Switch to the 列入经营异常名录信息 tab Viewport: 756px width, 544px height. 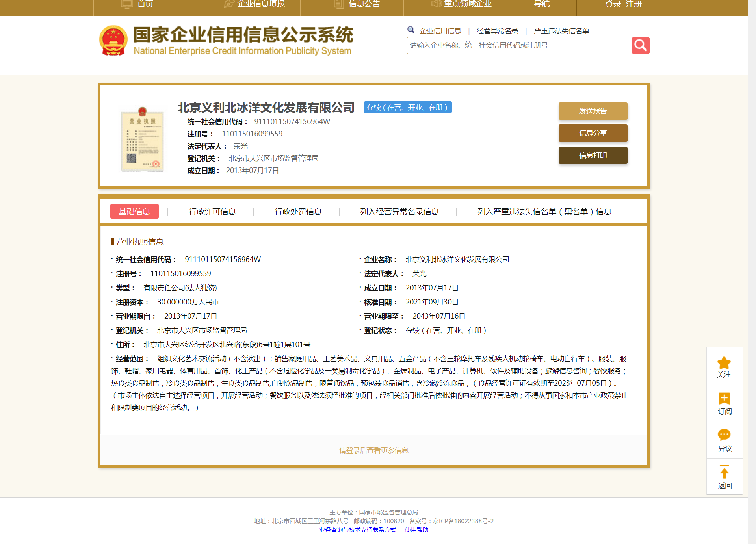click(399, 212)
